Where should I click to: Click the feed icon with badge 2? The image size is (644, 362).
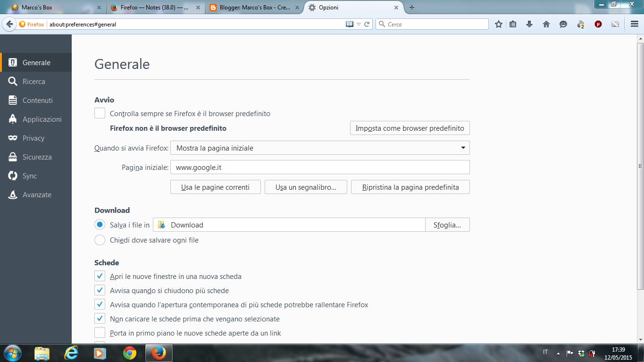[581, 24]
